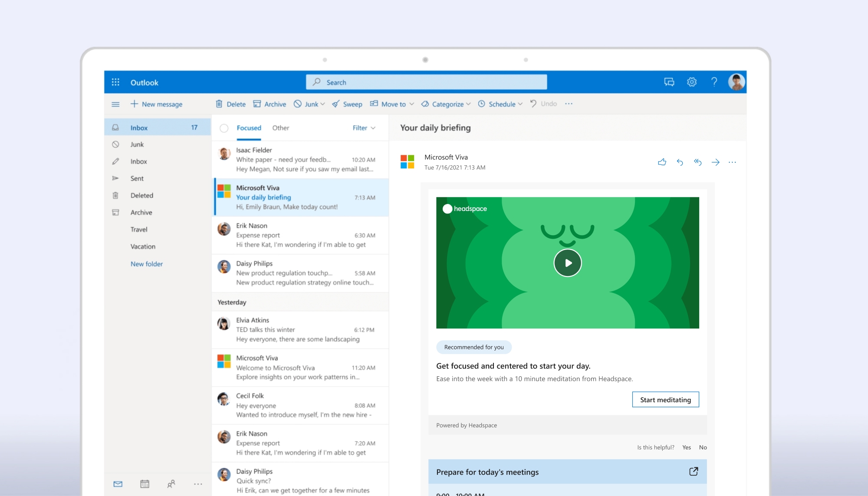Viewport: 868px width, 496px height.
Task: Open Calendar icon in bottom bar
Action: pos(145,484)
